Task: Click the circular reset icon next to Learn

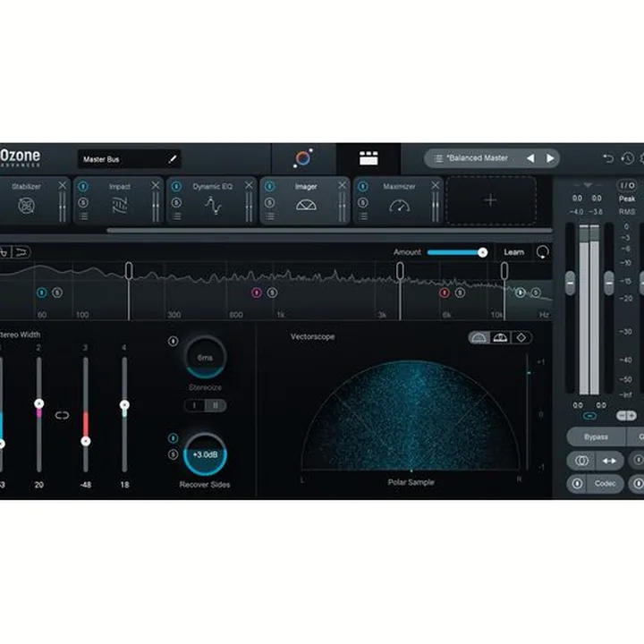Action: coord(543,252)
